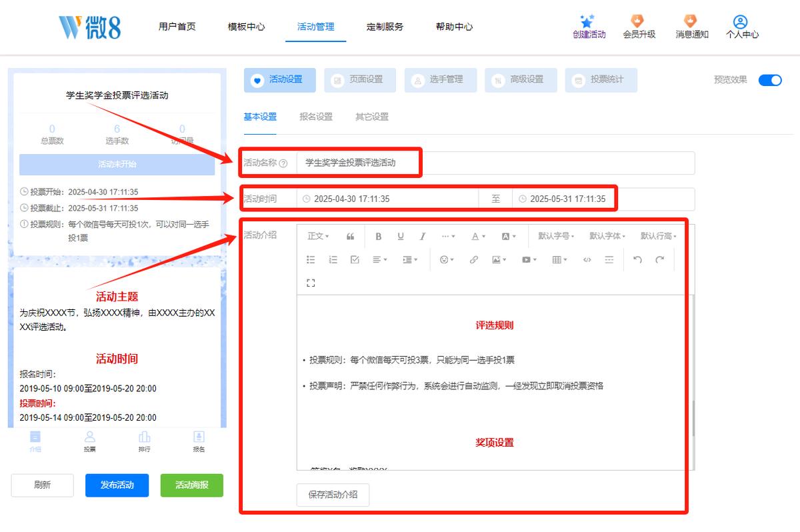Click the 保存活动介绍 button
Screen dimensions: 800x532
click(333, 495)
